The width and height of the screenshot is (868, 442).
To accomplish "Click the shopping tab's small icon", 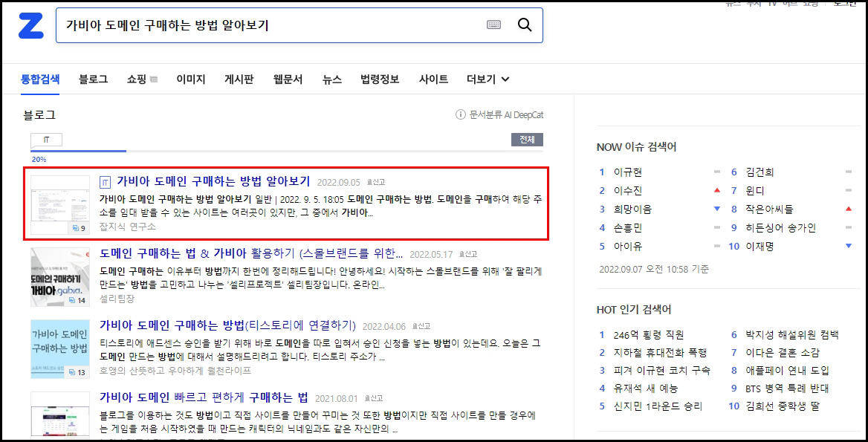I will [154, 79].
